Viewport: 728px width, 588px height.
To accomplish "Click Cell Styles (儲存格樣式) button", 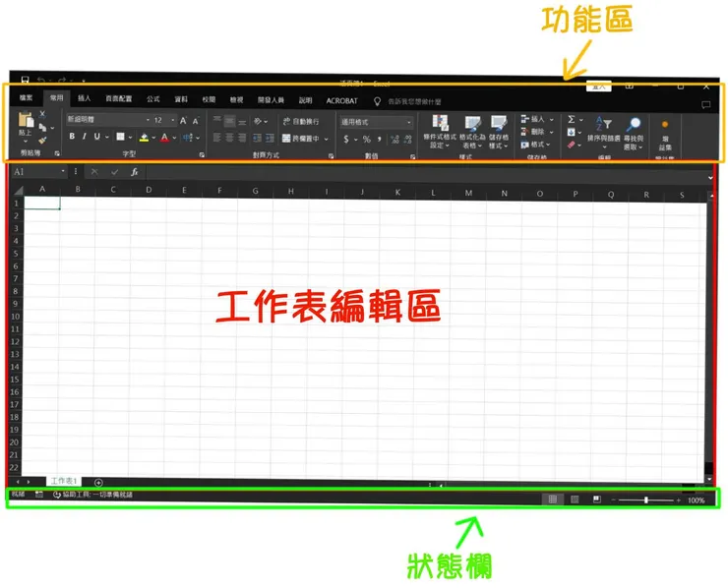I will pos(499,133).
